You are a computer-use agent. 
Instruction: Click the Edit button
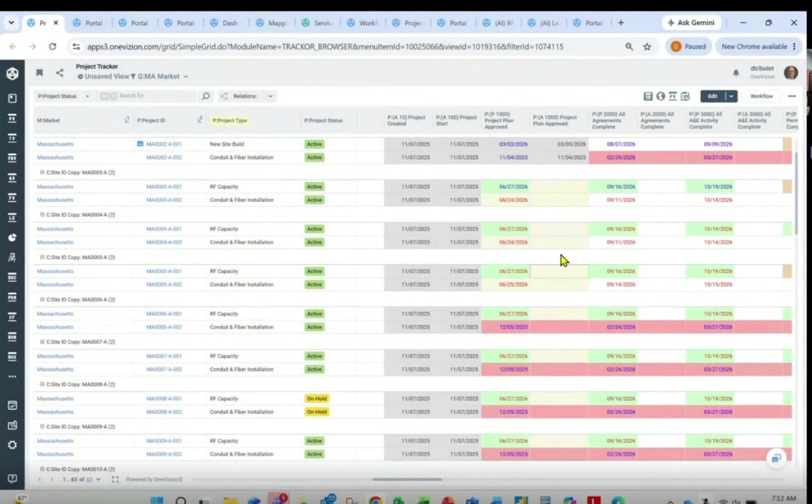pyautogui.click(x=713, y=96)
